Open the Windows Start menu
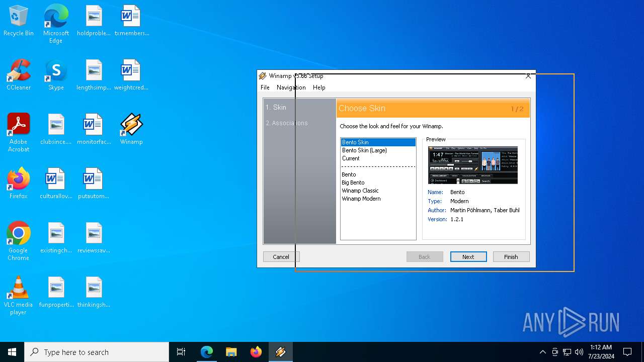644x362 pixels. 12,352
